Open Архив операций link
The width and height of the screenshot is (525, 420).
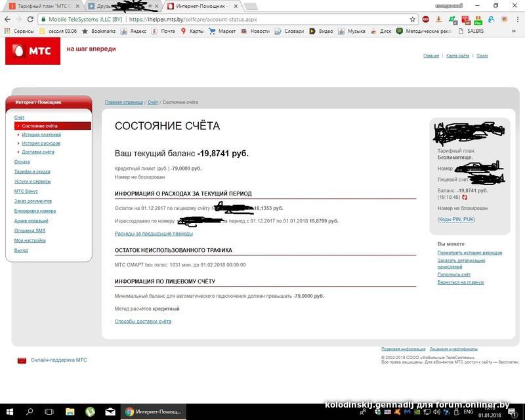coord(31,220)
